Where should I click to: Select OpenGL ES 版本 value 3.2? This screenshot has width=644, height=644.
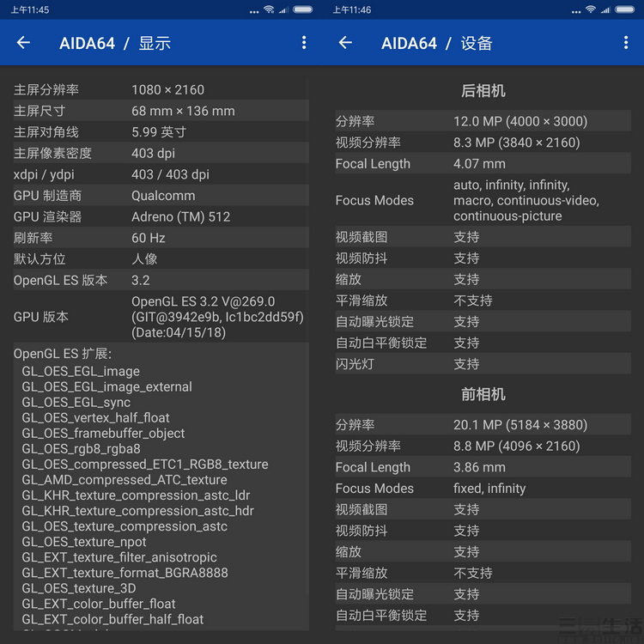141,280
